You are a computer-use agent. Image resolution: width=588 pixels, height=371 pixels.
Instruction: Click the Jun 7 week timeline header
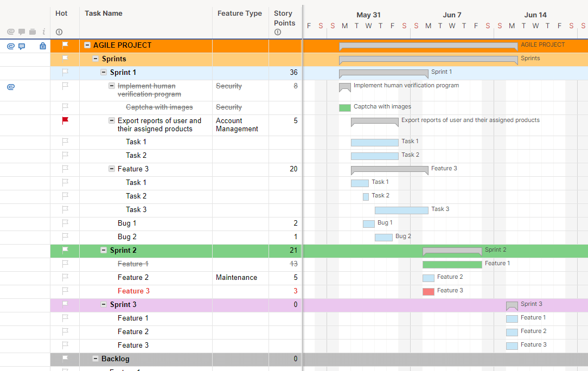(x=452, y=15)
